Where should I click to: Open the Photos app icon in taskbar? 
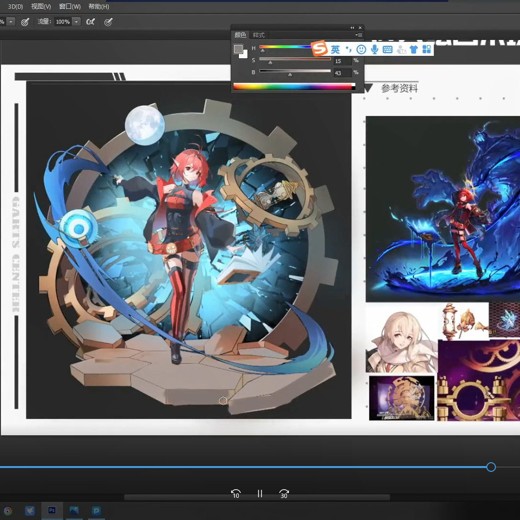(74, 510)
